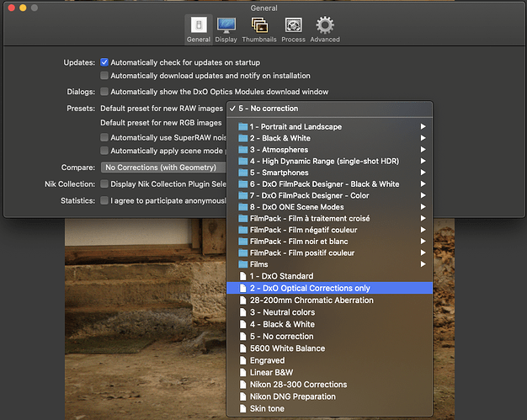Image resolution: width=527 pixels, height=420 pixels.
Task: Choose Nikon DNG Preparation preset
Action: (330, 396)
